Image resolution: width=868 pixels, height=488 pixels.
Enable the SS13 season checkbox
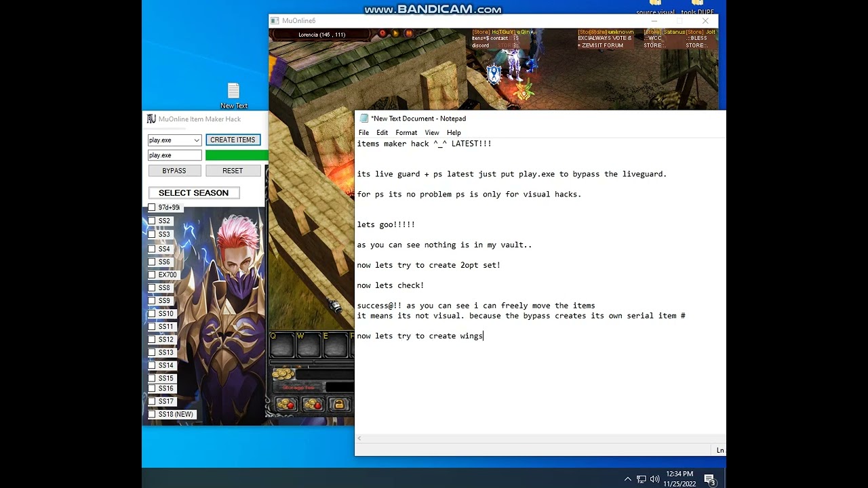[152, 352]
